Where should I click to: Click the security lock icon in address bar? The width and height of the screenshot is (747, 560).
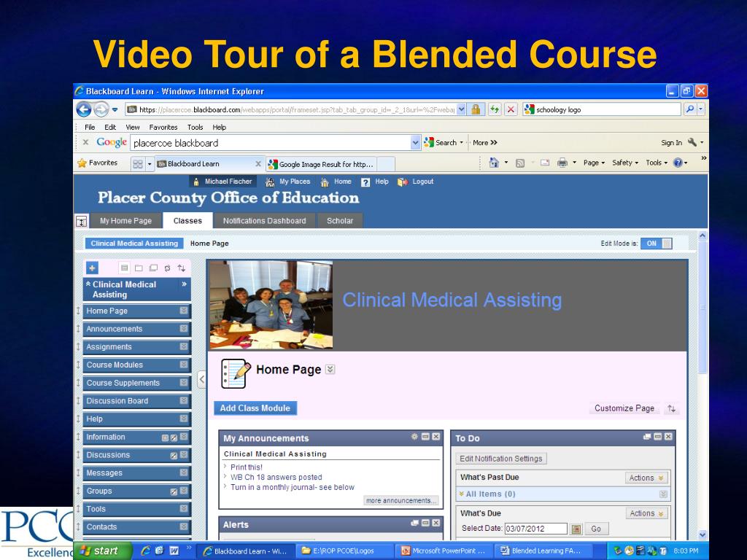(476, 109)
